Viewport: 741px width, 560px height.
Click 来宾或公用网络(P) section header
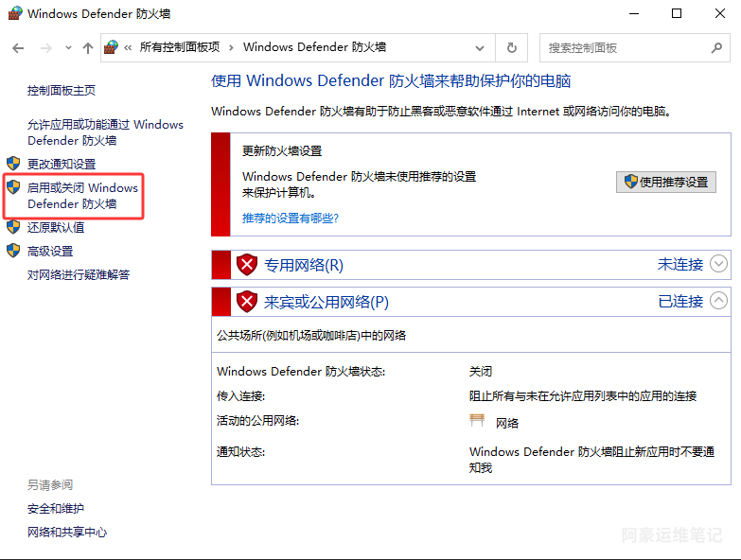coord(326,302)
